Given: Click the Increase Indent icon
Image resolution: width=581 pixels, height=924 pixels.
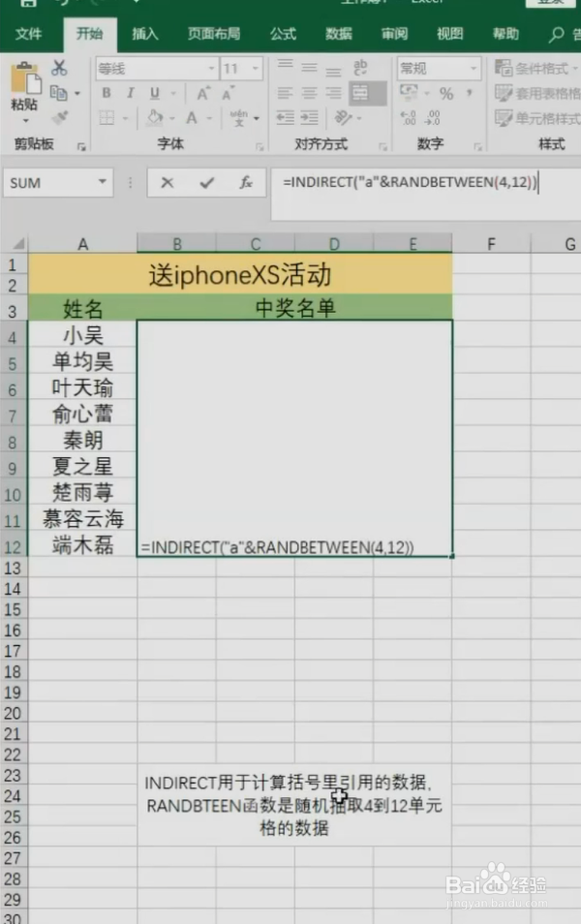Looking at the screenshot, I should 309,118.
